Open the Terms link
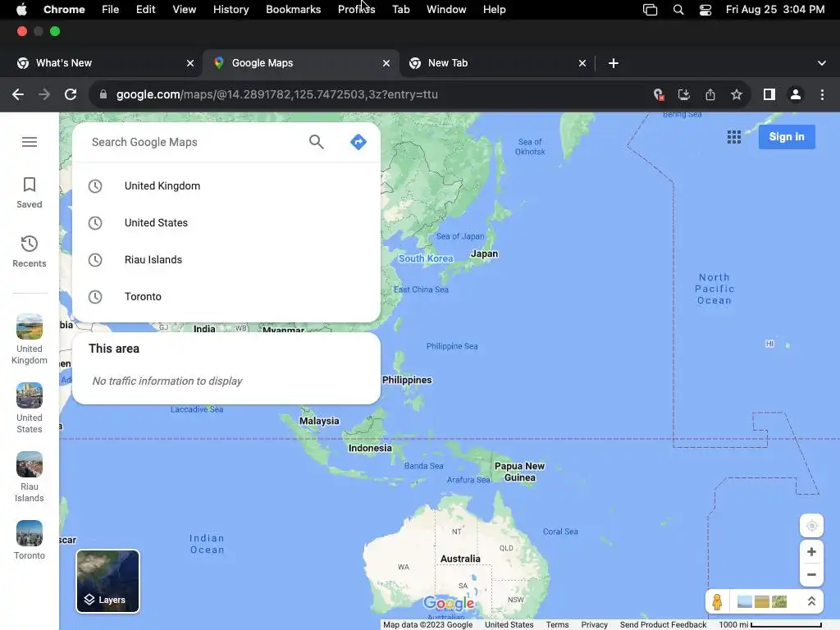The height and width of the screenshot is (630, 840). (557, 624)
